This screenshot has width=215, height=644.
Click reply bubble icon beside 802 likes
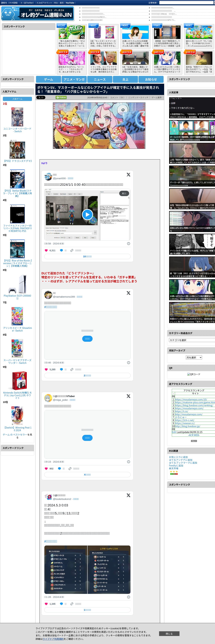click(59, 468)
